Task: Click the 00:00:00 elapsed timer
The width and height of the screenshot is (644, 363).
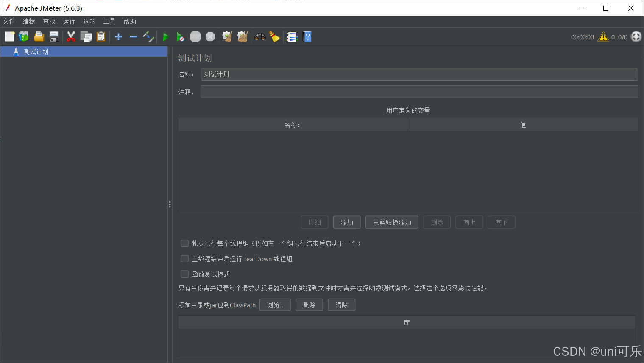Action: (x=583, y=37)
